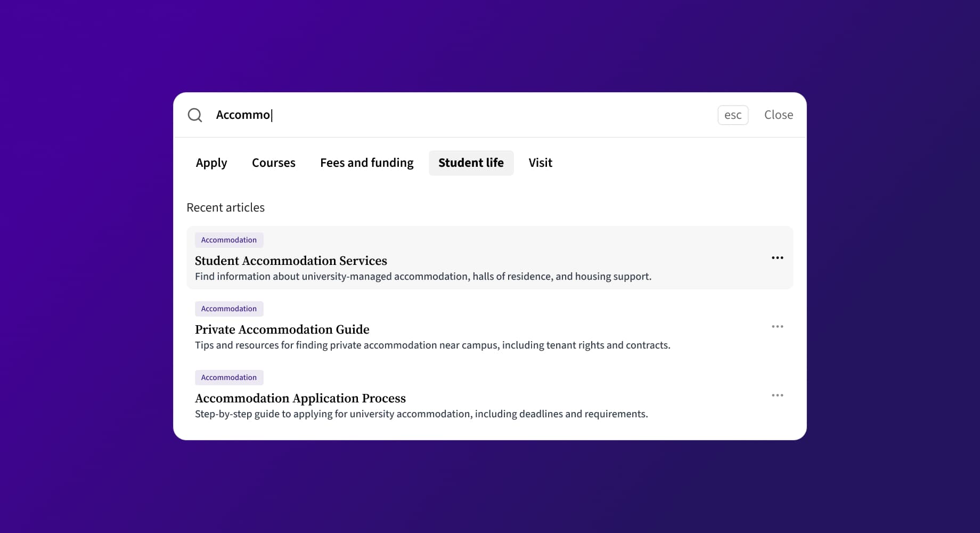Click the housing support description text
The width and height of the screenshot is (980, 533).
pyautogui.click(x=423, y=277)
